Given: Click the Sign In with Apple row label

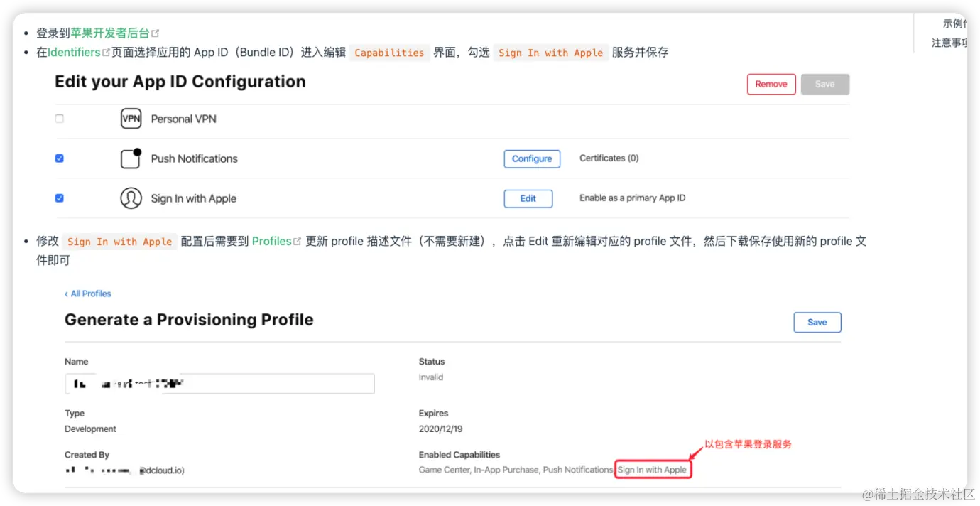Looking at the screenshot, I should 194,198.
